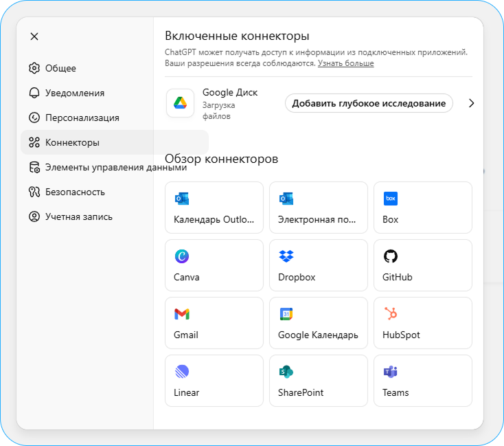Select the Teams connector name

[396, 393]
